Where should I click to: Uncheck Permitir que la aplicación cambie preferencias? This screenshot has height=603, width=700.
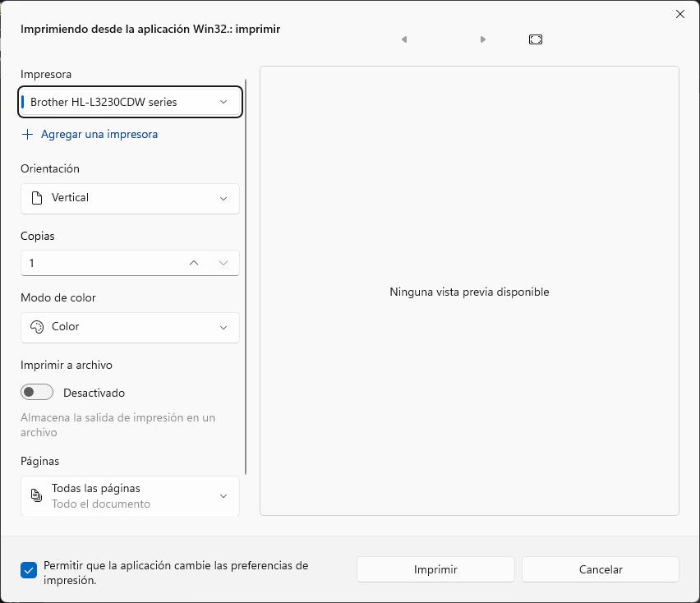(29, 570)
